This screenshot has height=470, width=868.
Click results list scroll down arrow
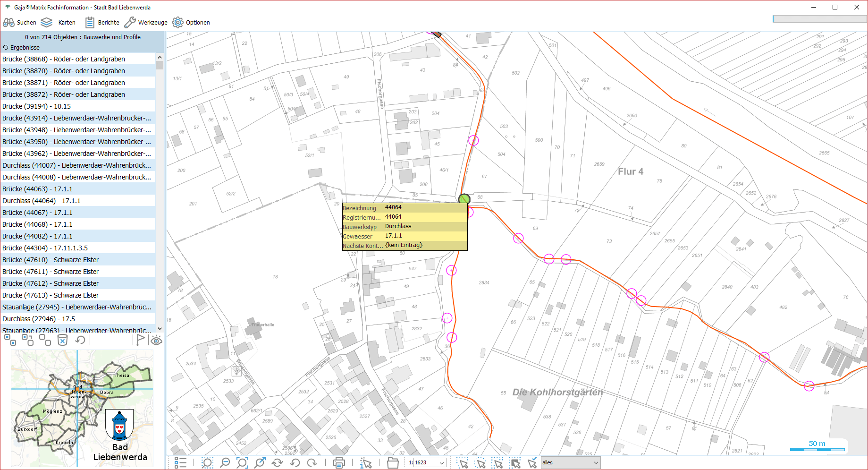(x=160, y=329)
